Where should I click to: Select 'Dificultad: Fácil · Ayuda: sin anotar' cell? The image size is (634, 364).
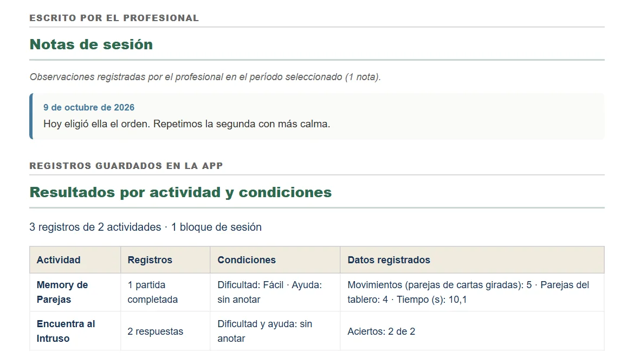pyautogui.click(x=275, y=292)
